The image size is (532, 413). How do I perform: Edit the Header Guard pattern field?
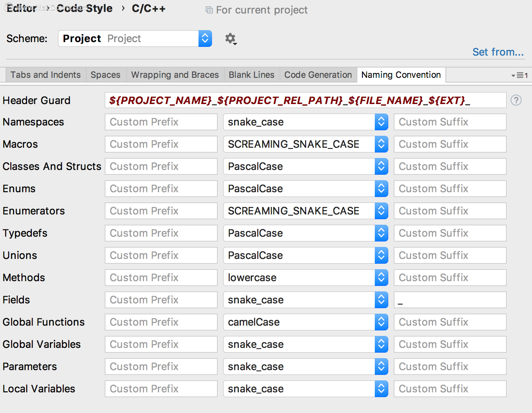coord(306,100)
